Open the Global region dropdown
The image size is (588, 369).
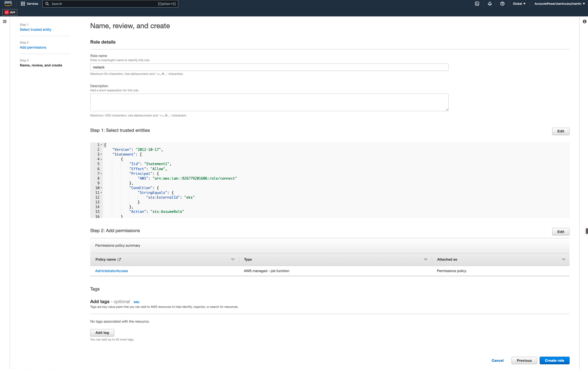coord(519,4)
